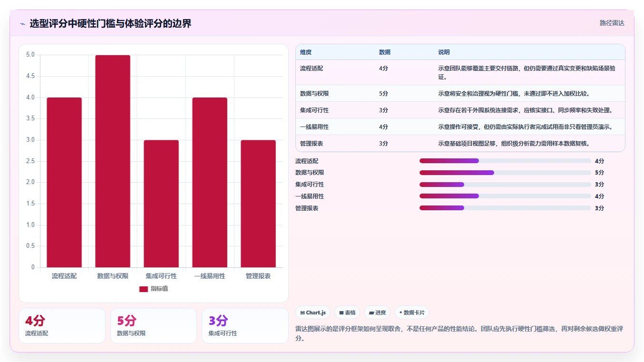The image size is (644, 362).
Task: Click the 一线易用性 label on the chart x-axis
Action: [x=210, y=276]
